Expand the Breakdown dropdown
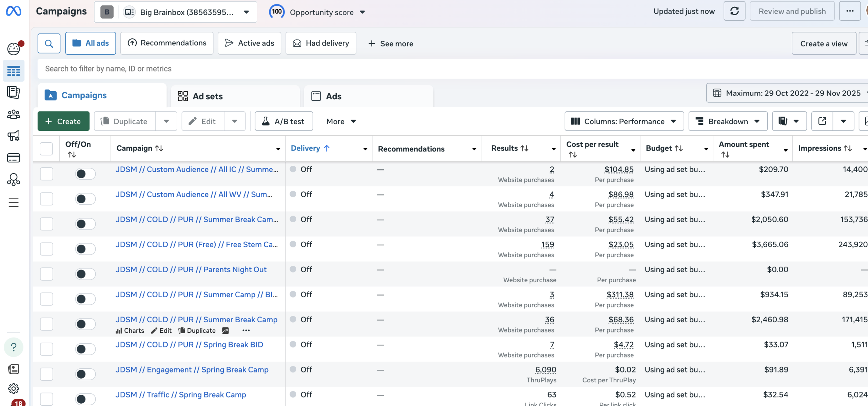Screen dimensions: 868x406 (728, 121)
